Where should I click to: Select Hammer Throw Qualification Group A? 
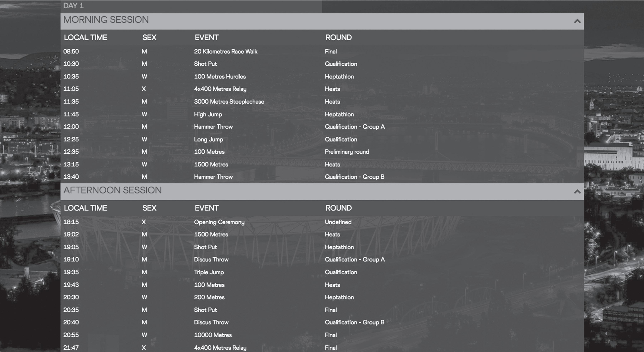[213, 127]
